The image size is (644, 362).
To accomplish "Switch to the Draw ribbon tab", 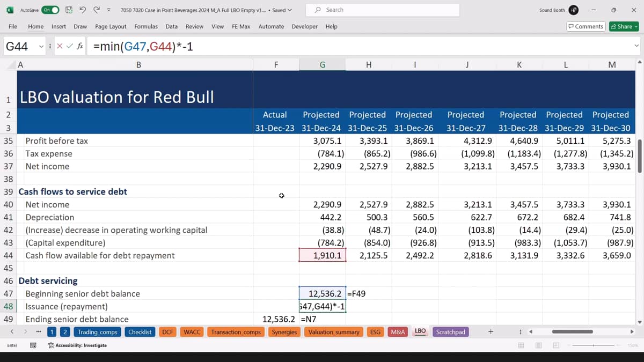I will (x=80, y=26).
